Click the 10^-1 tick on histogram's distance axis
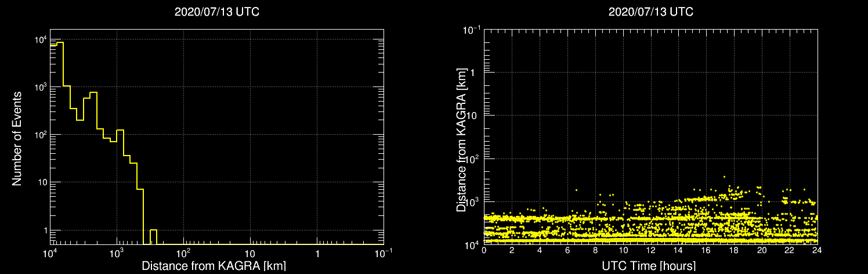This screenshot has width=868, height=274. click(383, 254)
